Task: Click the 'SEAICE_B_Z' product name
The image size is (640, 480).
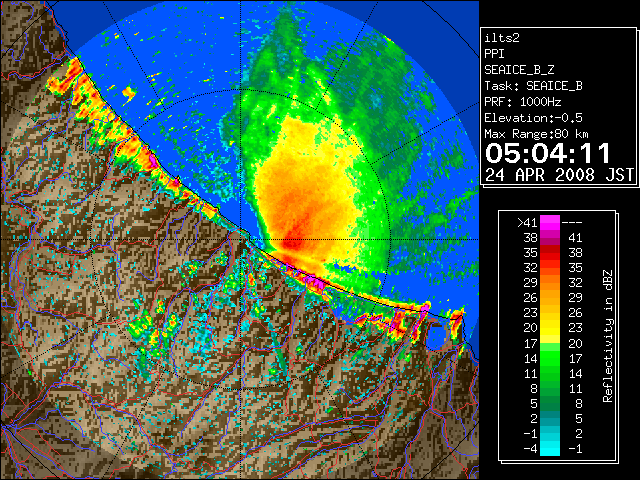Action: [x=519, y=70]
